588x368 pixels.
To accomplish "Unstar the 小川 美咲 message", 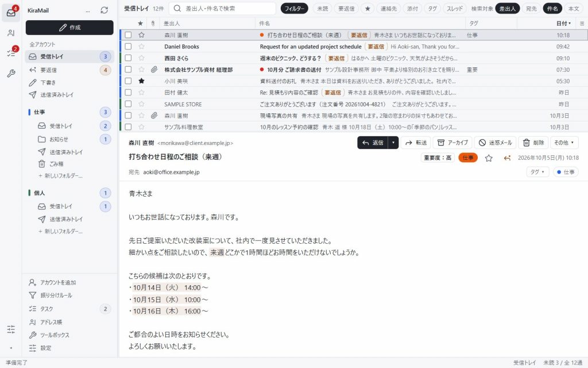I will point(141,81).
